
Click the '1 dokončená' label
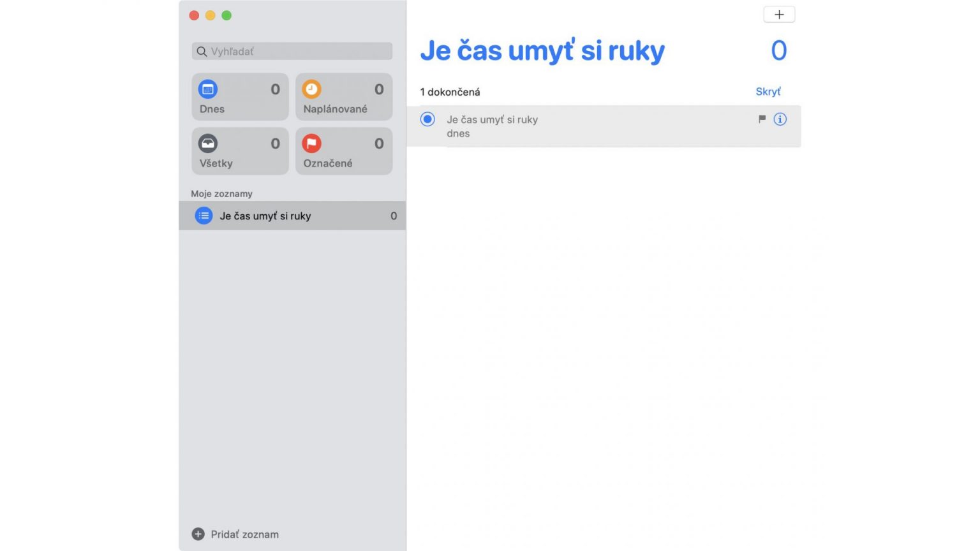[x=450, y=92]
